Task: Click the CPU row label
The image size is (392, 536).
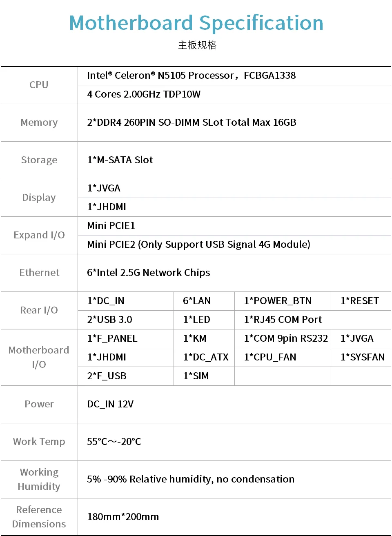Action: 39,85
